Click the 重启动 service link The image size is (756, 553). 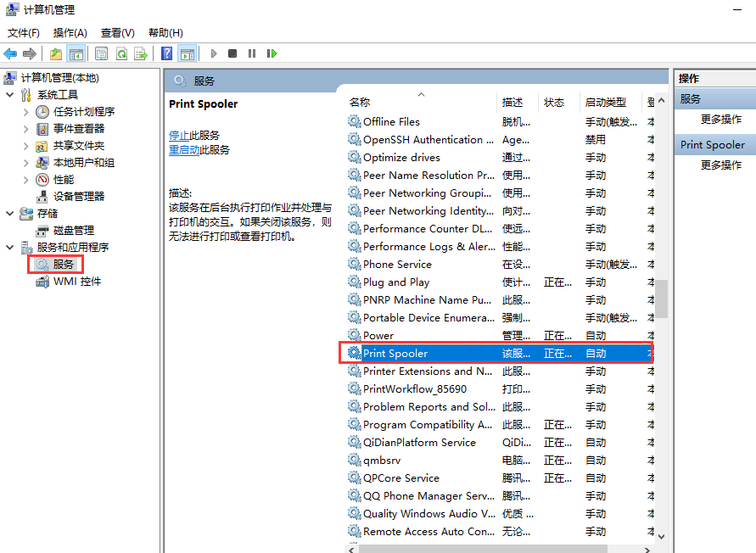point(184,150)
